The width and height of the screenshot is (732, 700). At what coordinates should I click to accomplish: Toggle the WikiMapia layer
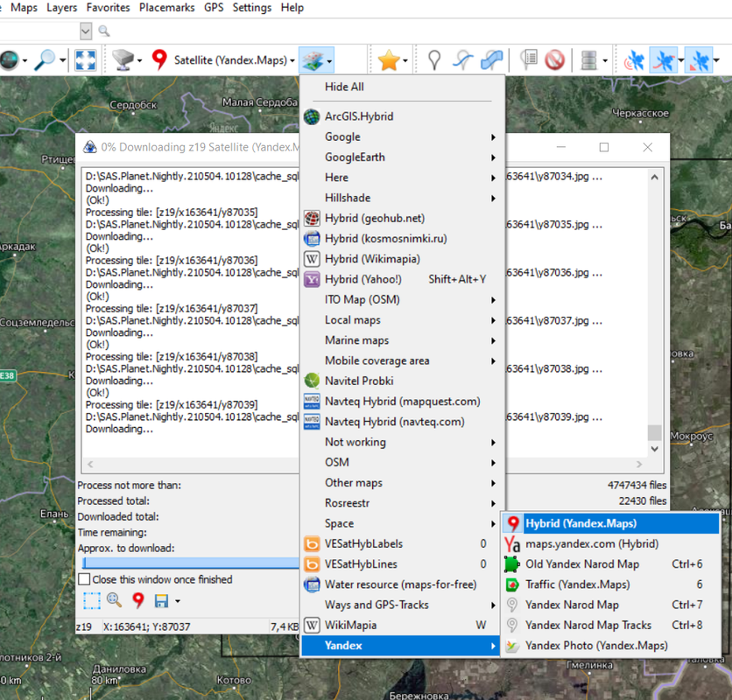(402, 625)
